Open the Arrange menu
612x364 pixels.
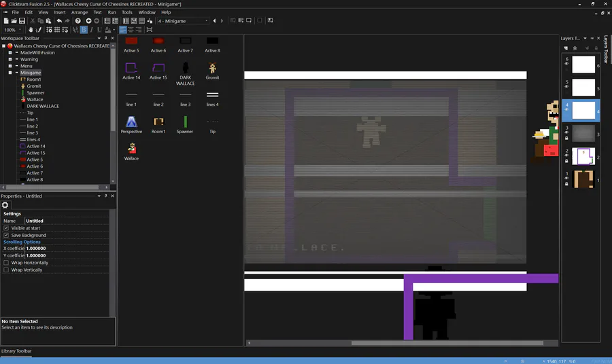pos(80,12)
